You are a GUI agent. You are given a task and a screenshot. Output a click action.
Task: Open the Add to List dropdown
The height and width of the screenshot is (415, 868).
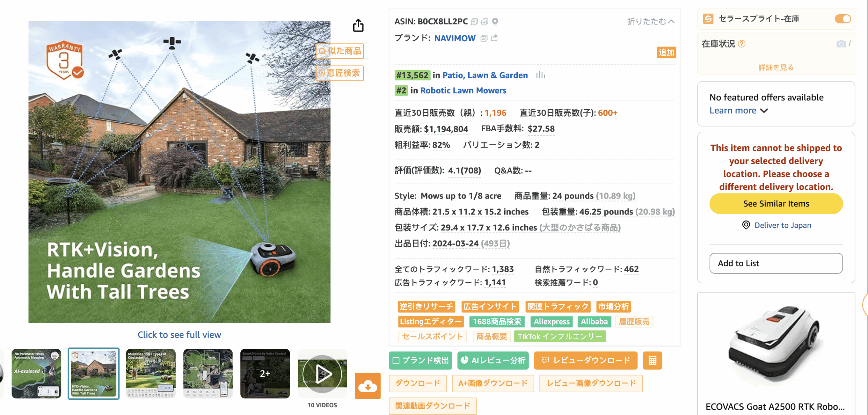(776, 263)
